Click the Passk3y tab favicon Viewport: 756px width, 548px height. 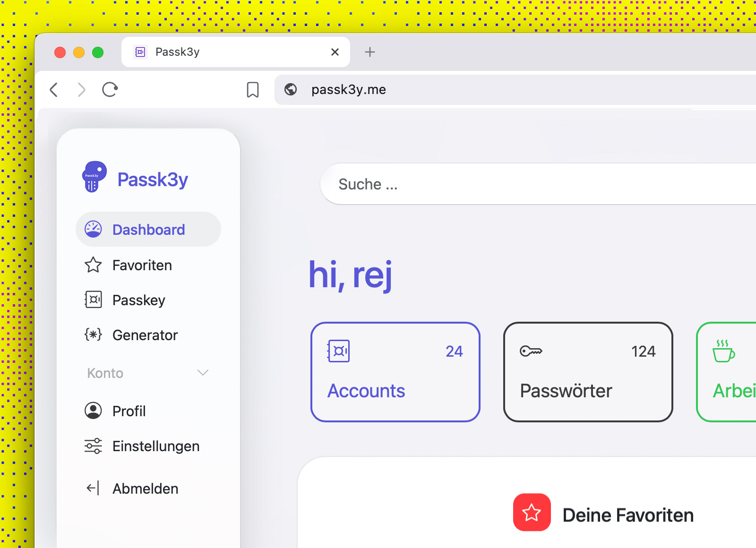pyautogui.click(x=140, y=52)
